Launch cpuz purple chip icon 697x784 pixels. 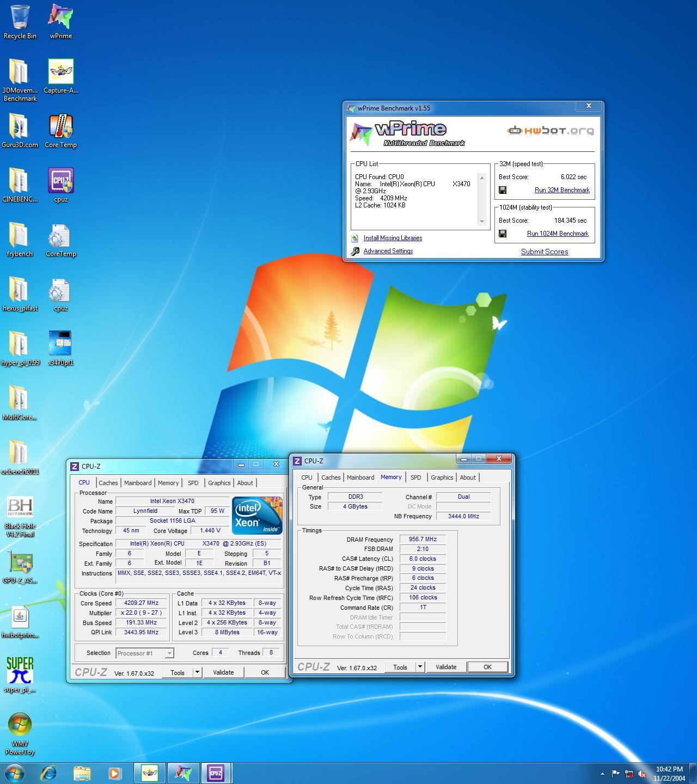(60, 185)
